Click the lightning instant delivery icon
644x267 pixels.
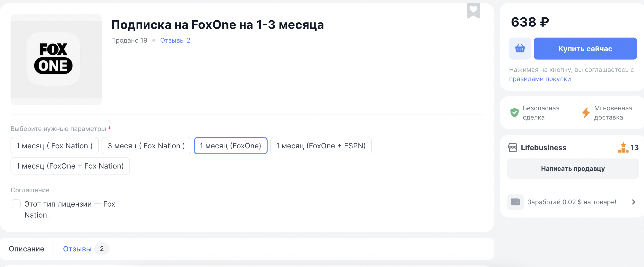pos(586,113)
